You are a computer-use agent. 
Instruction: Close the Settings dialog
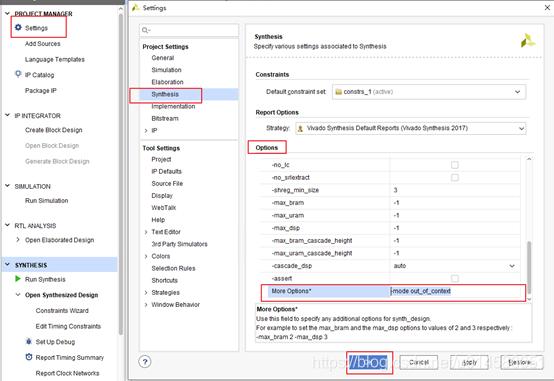click(547, 7)
